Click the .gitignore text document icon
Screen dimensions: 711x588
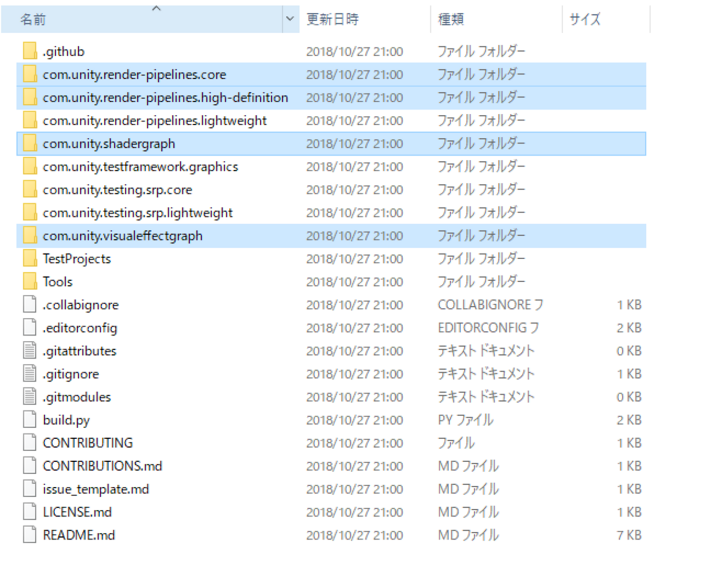coord(29,374)
